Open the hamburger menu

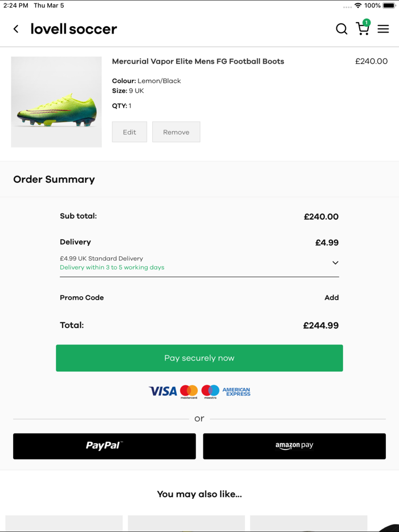(x=383, y=29)
